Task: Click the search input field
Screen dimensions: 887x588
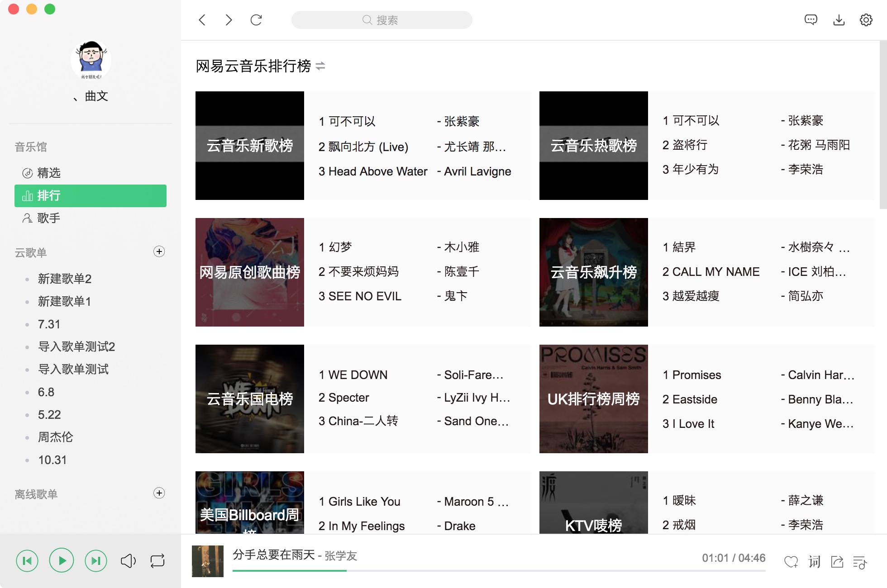Action: point(382,20)
